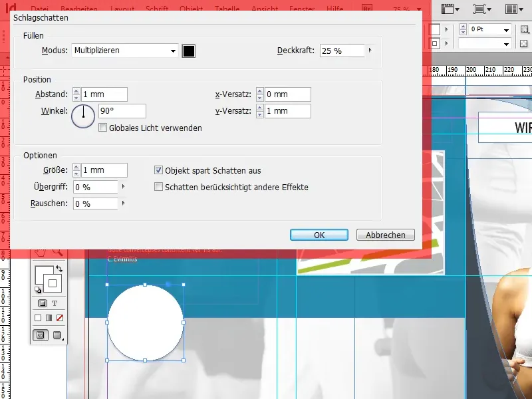Viewport: 532px width, 399px height.
Task: Open the Fenster menu
Action: tap(302, 9)
